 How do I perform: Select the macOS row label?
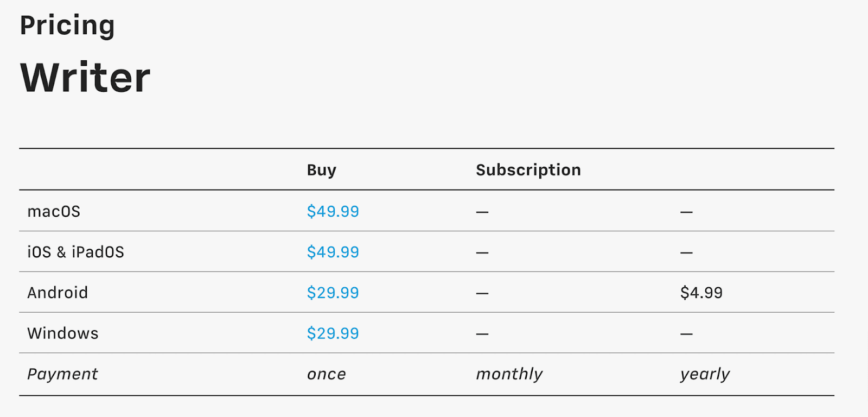tap(54, 211)
